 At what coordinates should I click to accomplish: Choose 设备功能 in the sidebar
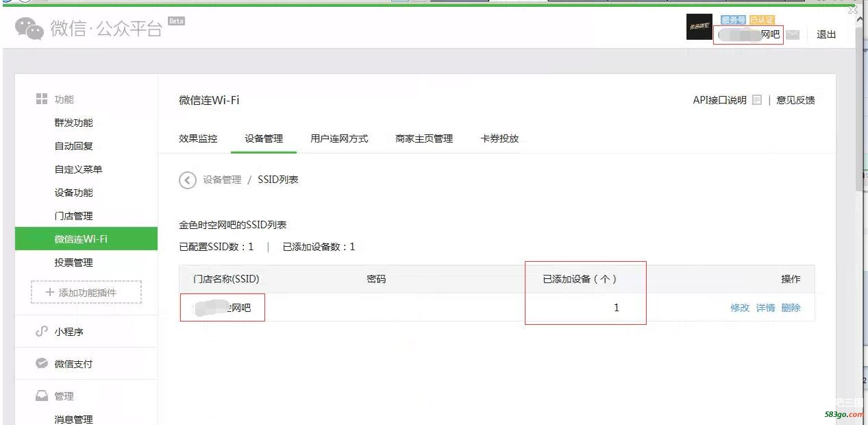pyautogui.click(x=73, y=193)
